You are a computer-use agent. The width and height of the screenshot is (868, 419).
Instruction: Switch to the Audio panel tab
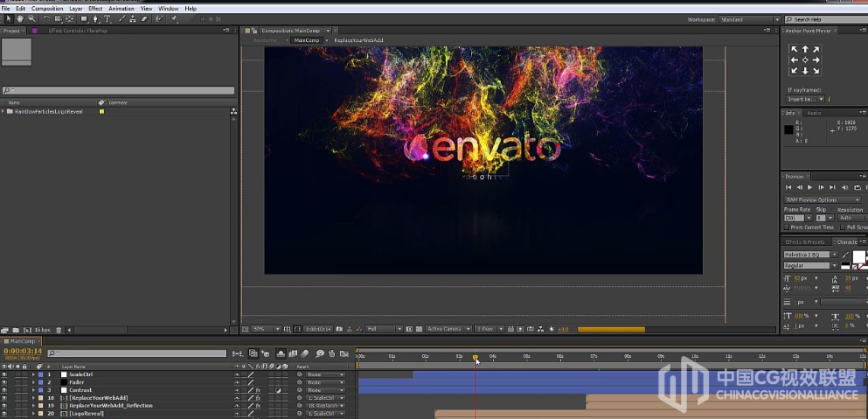click(x=814, y=113)
